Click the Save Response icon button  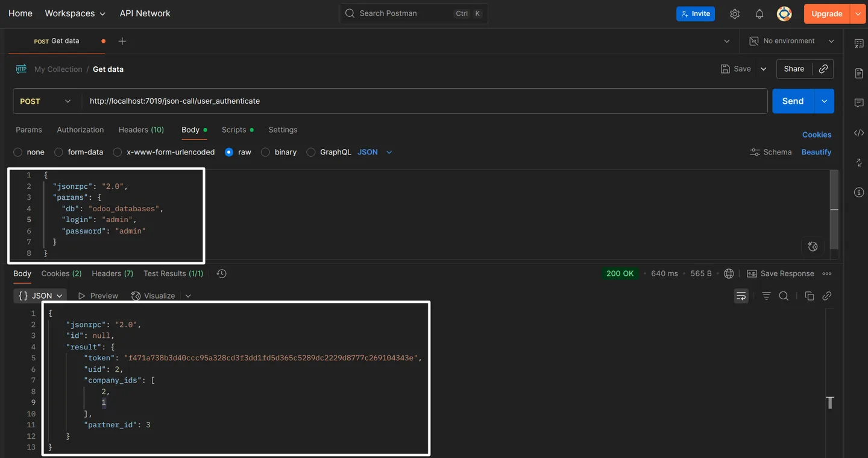tap(781, 273)
